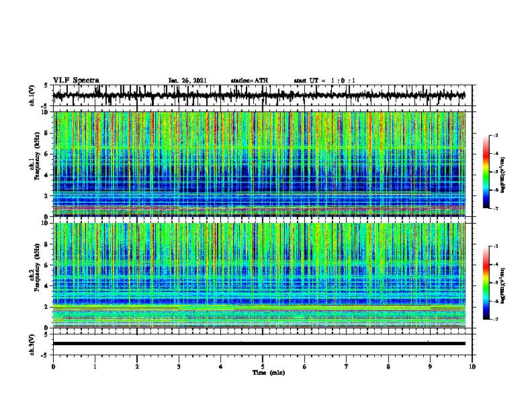Click the "ch.1(V)" axis label
Screen dimensions: 532x411
32,96
